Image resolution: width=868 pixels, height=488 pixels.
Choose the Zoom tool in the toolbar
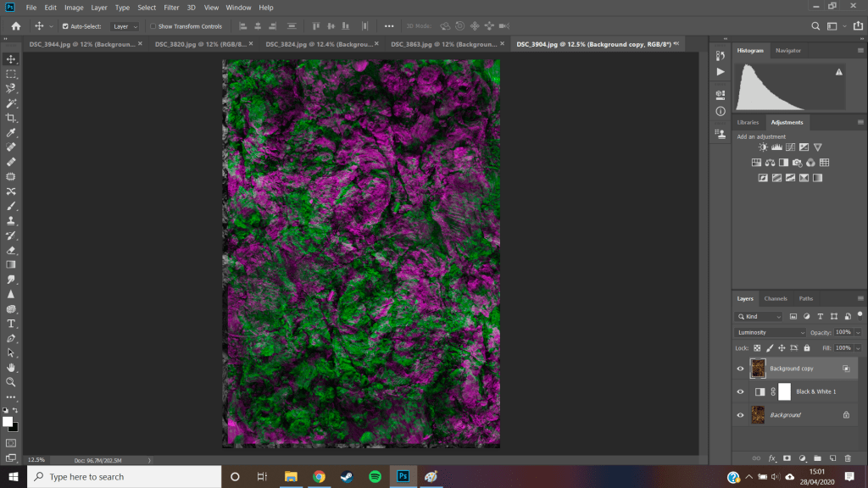[x=11, y=382]
